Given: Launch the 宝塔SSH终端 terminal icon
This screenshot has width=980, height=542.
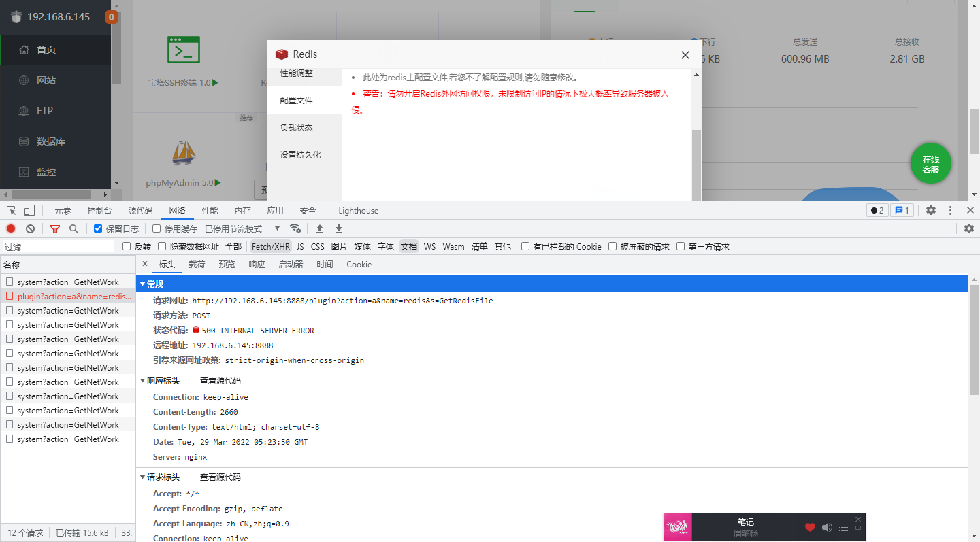Looking at the screenshot, I should pyautogui.click(x=184, y=50).
